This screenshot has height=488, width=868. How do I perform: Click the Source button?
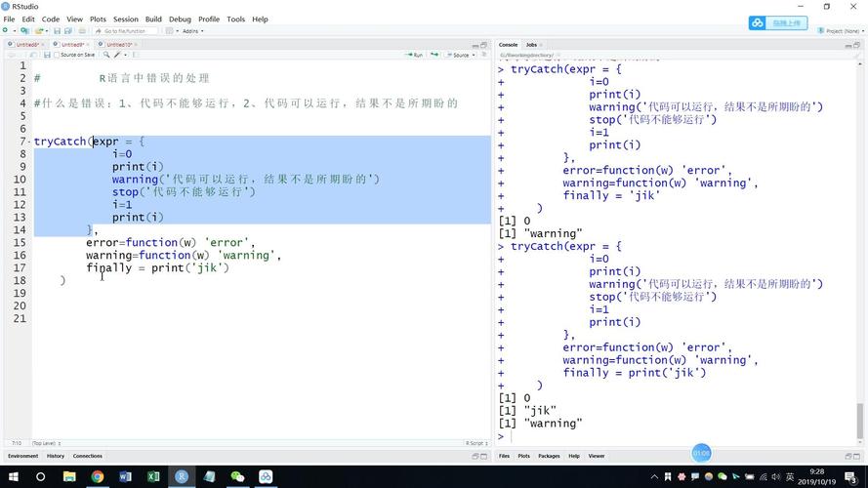click(x=457, y=55)
